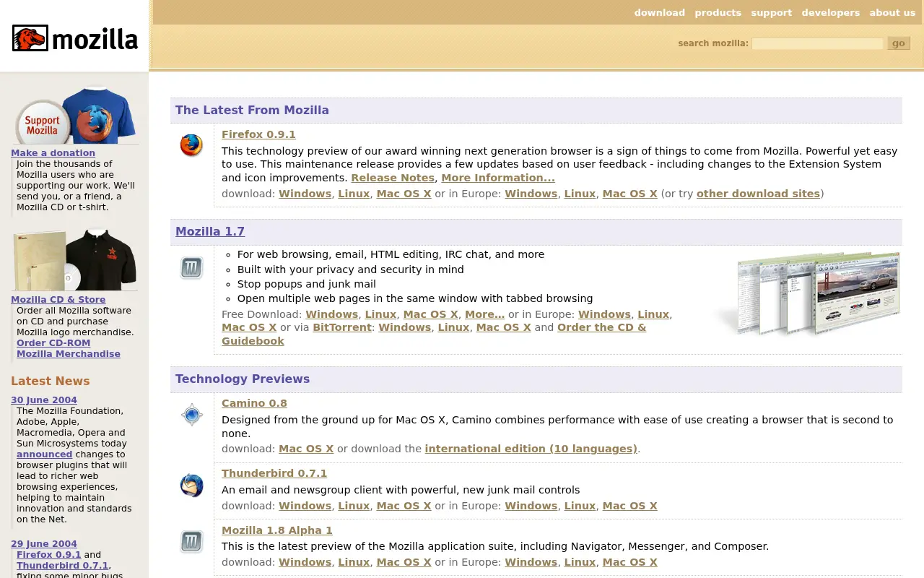924x578 pixels.
Task: Click the Thunderbird icon
Action: tap(191, 485)
